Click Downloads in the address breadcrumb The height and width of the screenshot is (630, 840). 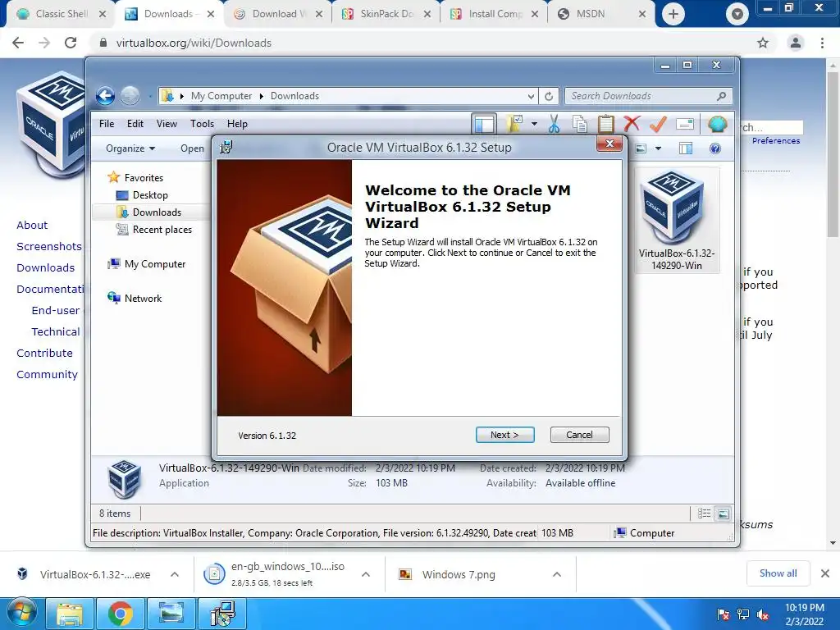tap(294, 96)
